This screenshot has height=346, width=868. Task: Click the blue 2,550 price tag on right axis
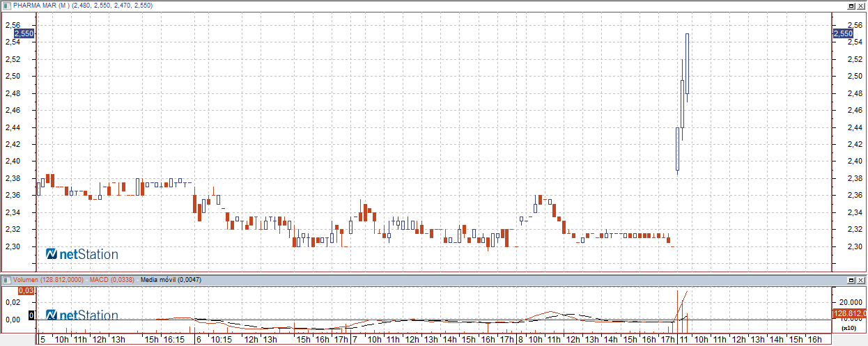click(842, 33)
